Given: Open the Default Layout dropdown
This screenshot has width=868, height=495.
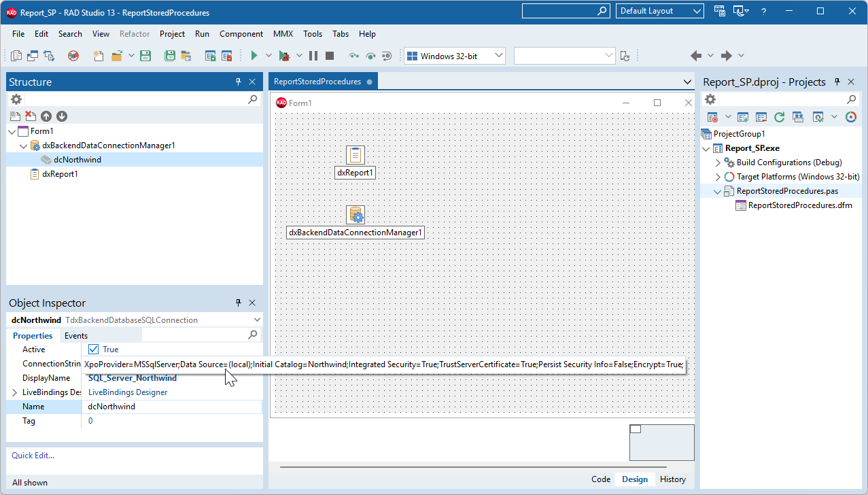Looking at the screenshot, I should pyautogui.click(x=696, y=11).
